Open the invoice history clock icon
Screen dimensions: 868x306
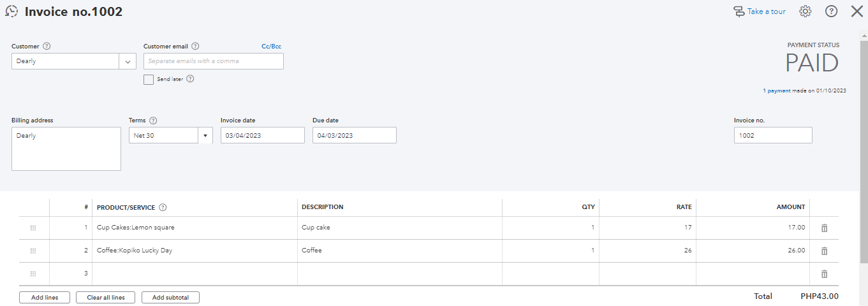tap(11, 11)
